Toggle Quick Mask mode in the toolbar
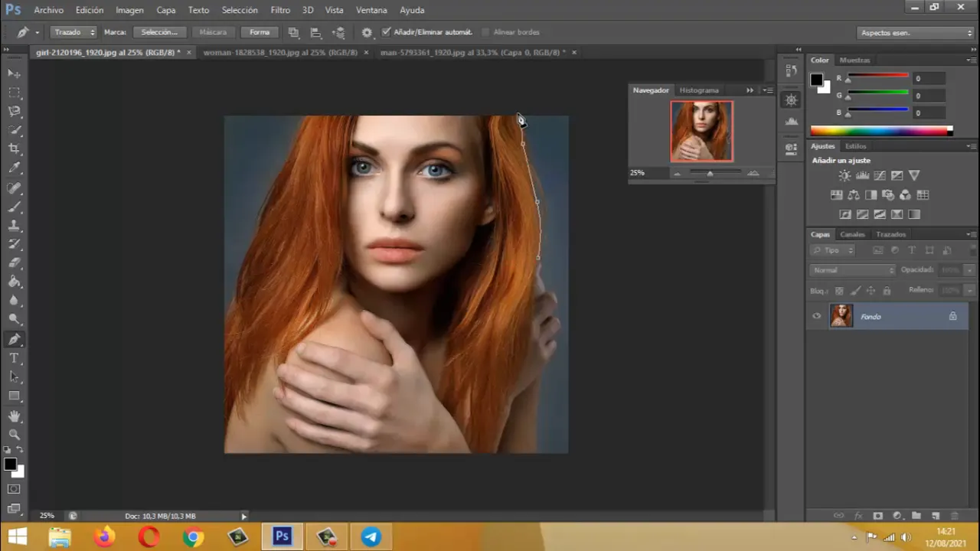980x551 pixels. [14, 488]
